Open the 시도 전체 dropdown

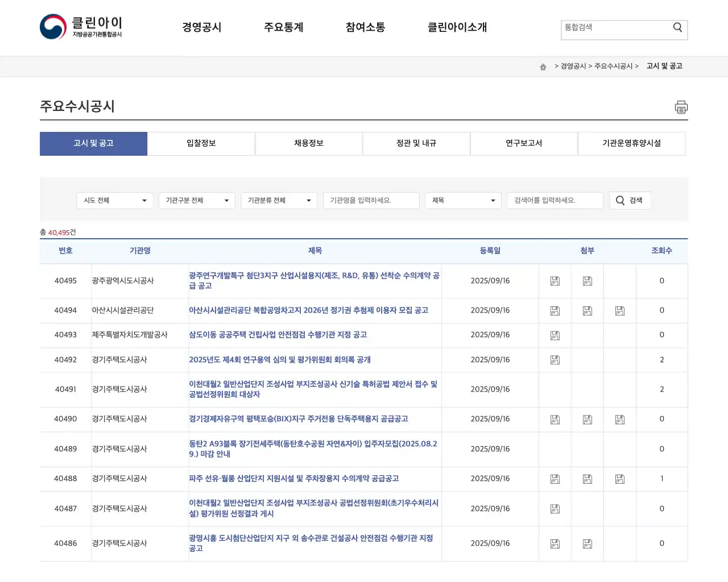(114, 200)
